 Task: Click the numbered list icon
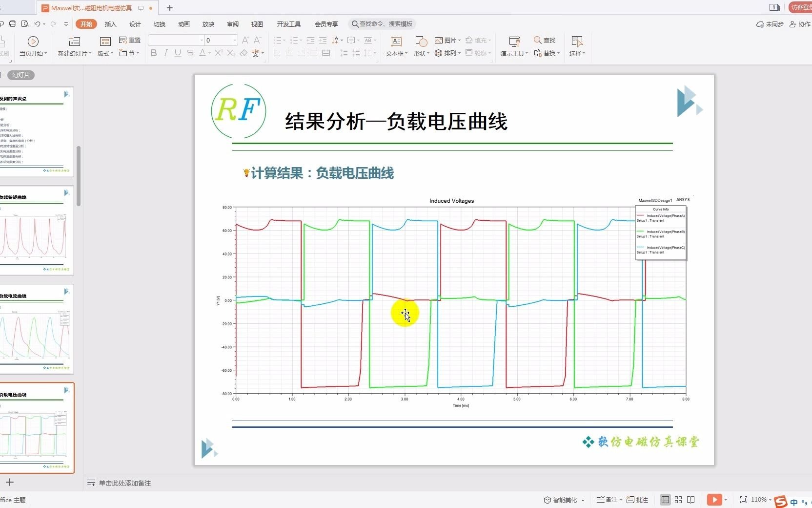point(295,40)
